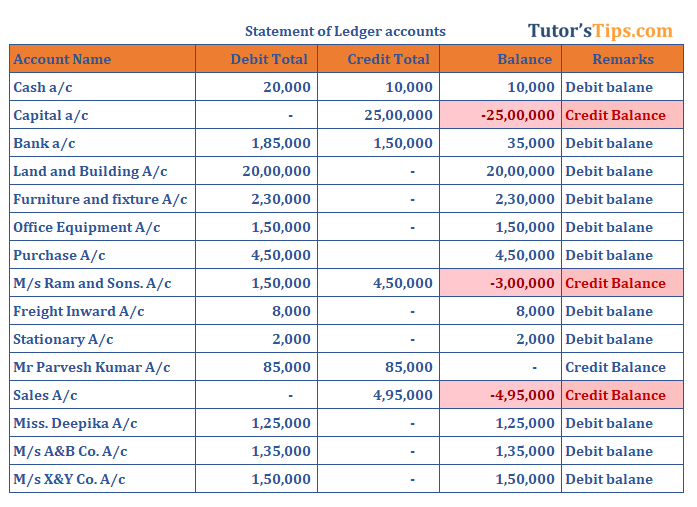Select Land and Building balance 20,00,000
Screen dimensions: 697x507
(501, 171)
